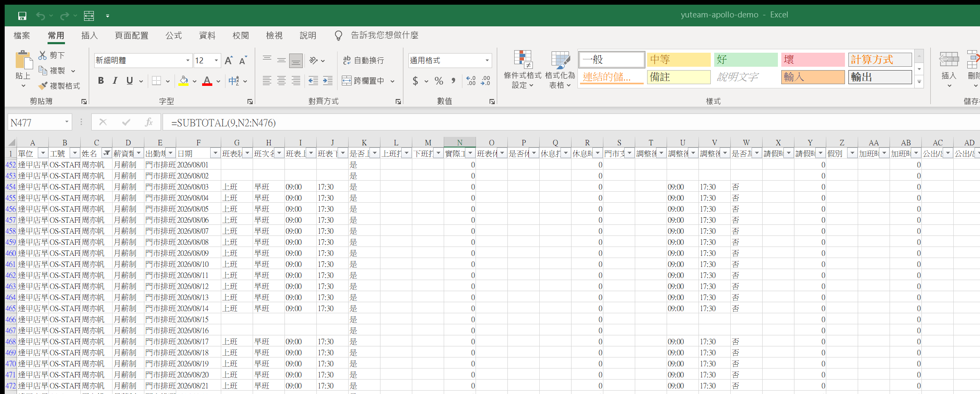Viewport: 980px width, 394px height.
Task: Save the workbook with the Save icon
Action: (22, 16)
